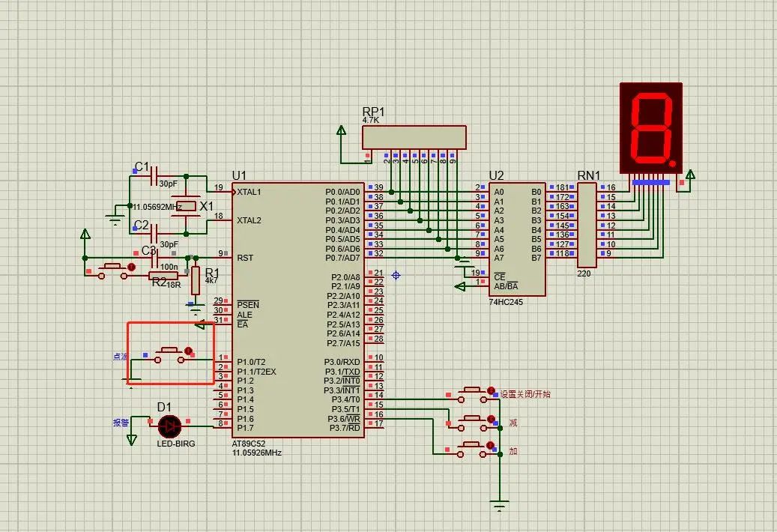Click the red 7-segment display
Image resolution: width=777 pixels, height=532 pixels.
click(x=652, y=127)
